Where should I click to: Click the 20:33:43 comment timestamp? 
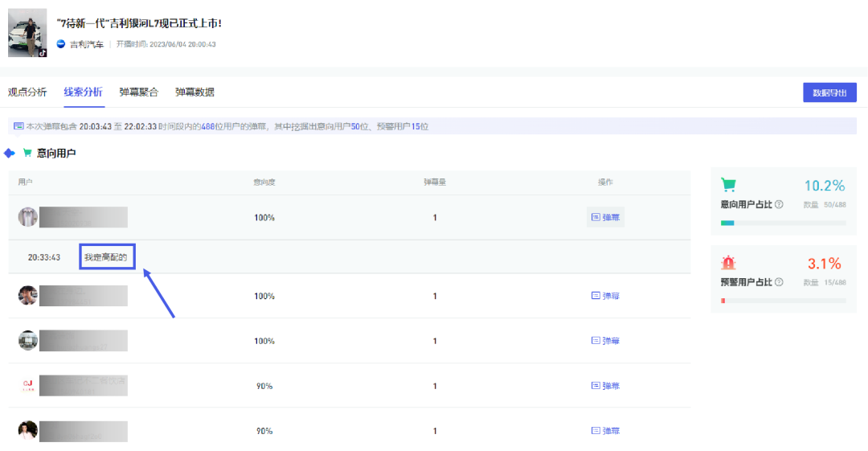(43, 257)
